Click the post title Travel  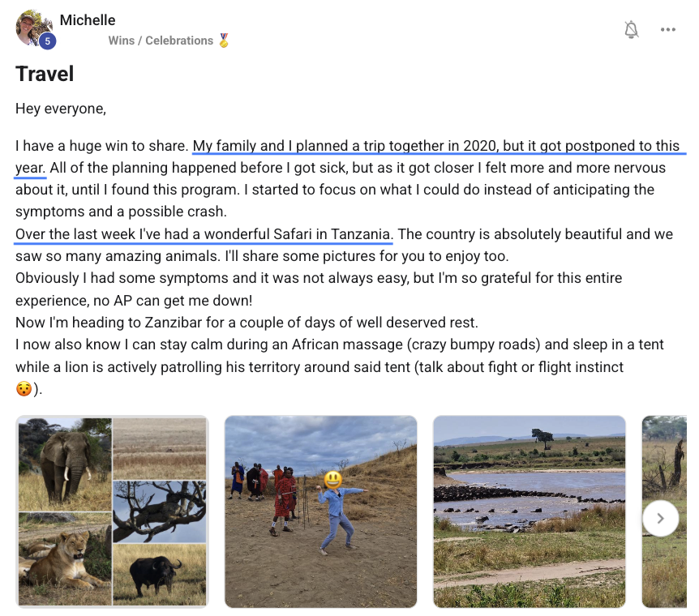coord(45,75)
